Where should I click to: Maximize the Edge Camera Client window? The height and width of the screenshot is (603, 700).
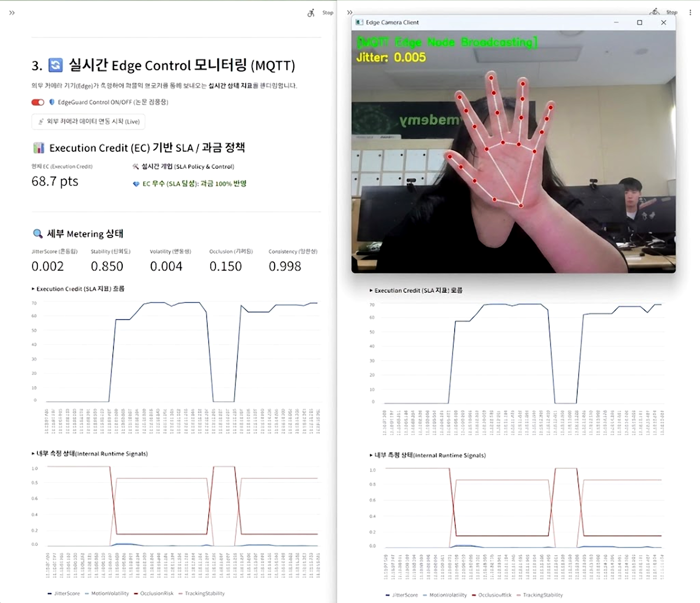[x=640, y=22]
